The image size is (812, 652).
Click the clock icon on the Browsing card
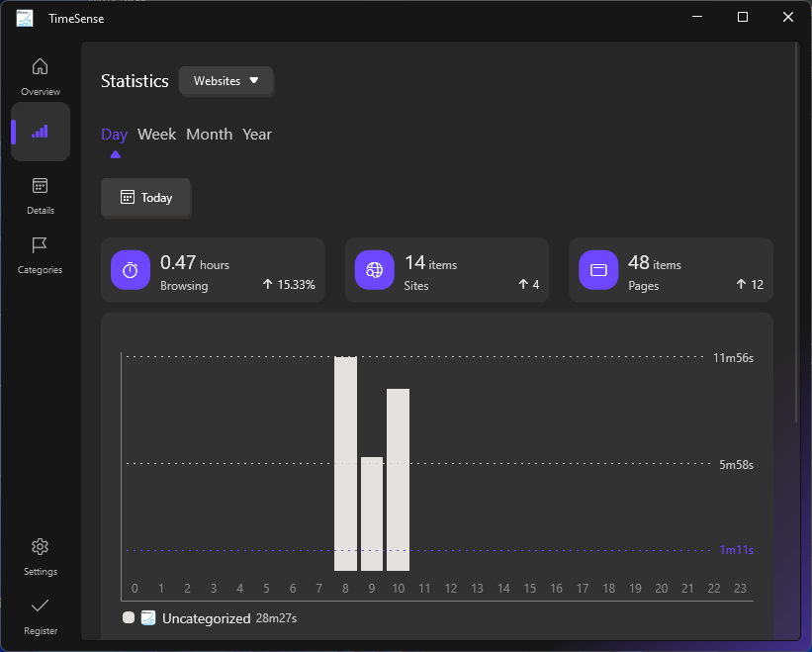point(130,269)
